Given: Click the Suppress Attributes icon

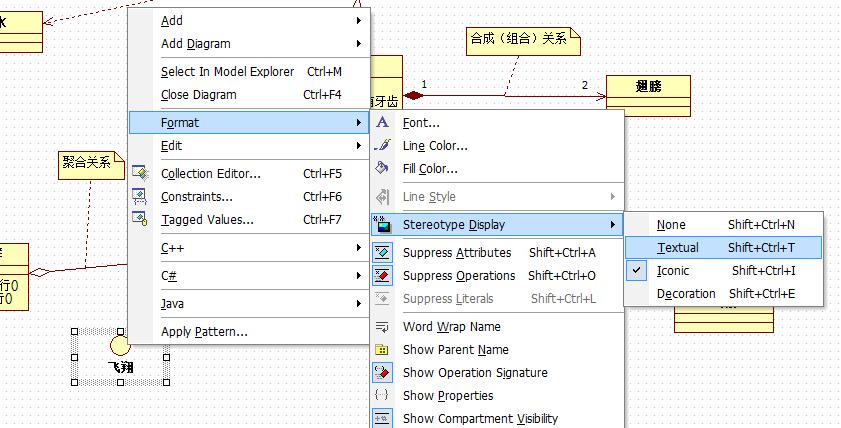Looking at the screenshot, I should pos(382,252).
